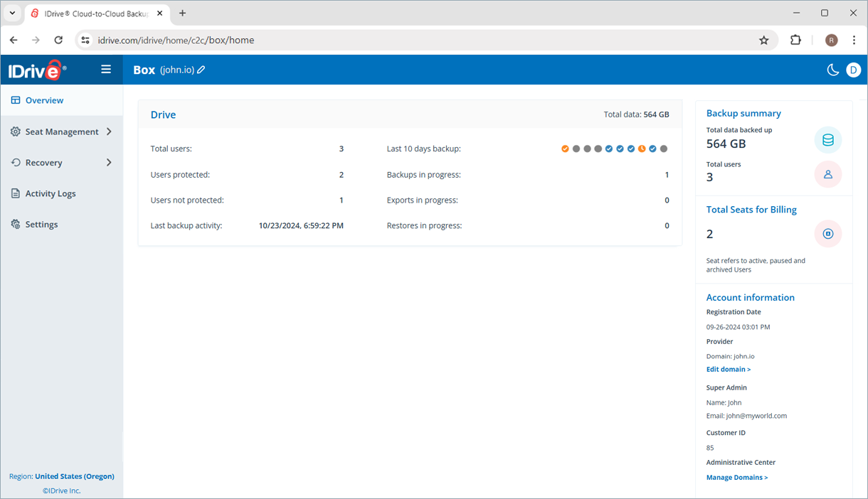Open Activity Logs in the sidebar

click(50, 193)
